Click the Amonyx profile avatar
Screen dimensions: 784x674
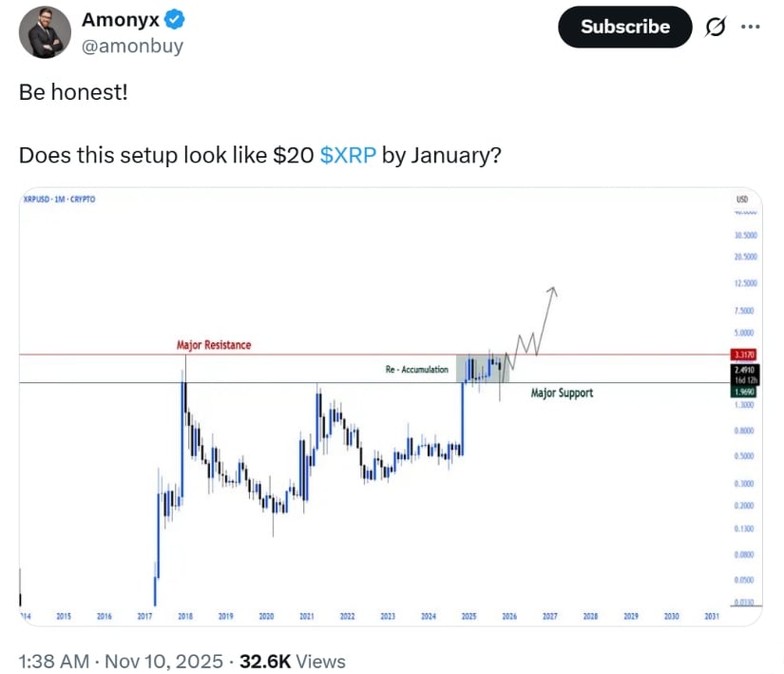pos(45,32)
